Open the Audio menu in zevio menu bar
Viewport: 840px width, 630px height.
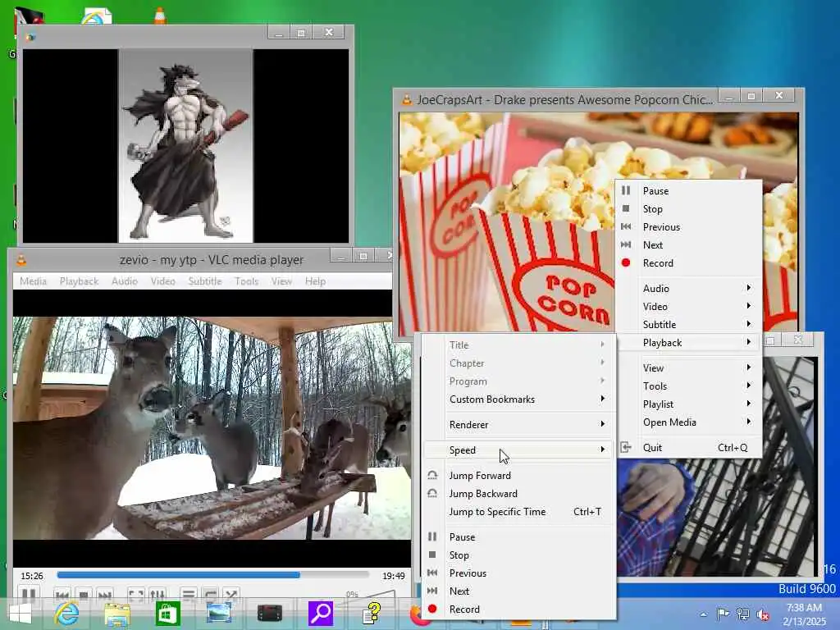125,281
